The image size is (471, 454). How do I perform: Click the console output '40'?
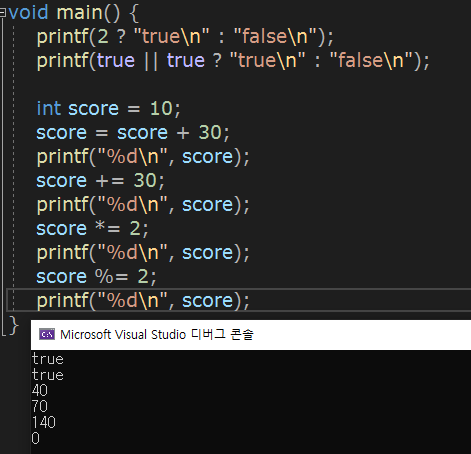[40, 390]
